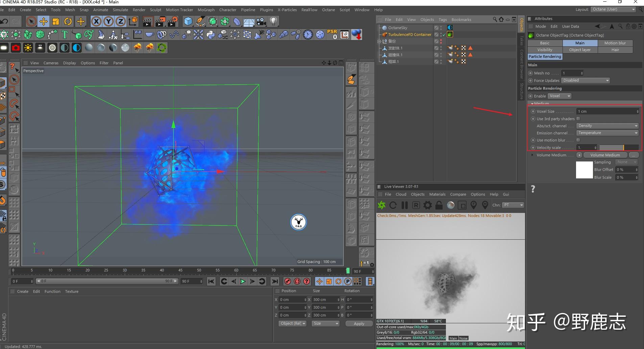Open Force Updates Disabled dropdown
644x349 pixels.
(586, 81)
